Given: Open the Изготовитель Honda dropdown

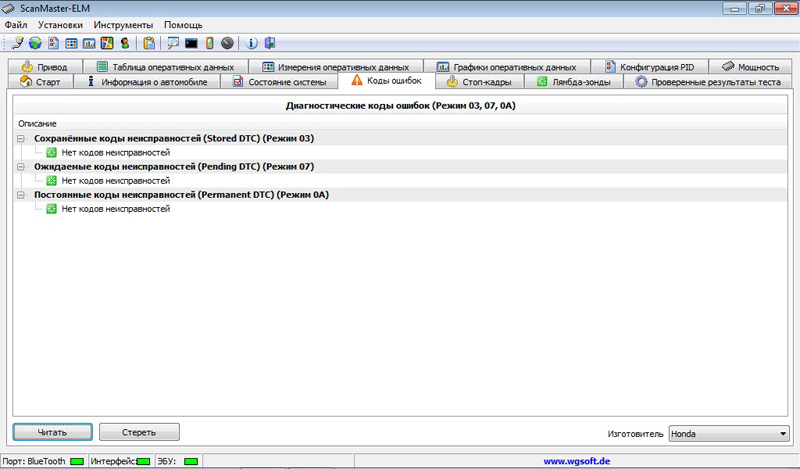Looking at the screenshot, I should tap(729, 434).
